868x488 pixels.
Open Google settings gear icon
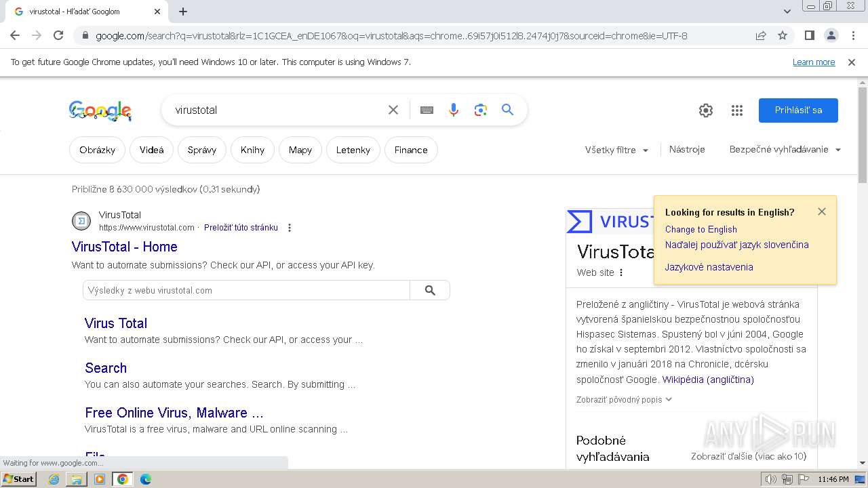point(706,110)
